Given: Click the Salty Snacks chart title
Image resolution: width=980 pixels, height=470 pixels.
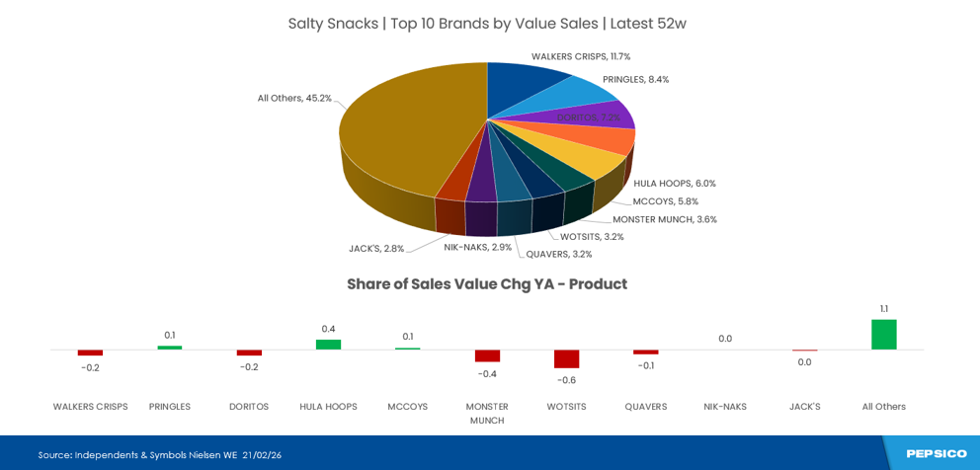Looking at the screenshot, I should click(487, 24).
